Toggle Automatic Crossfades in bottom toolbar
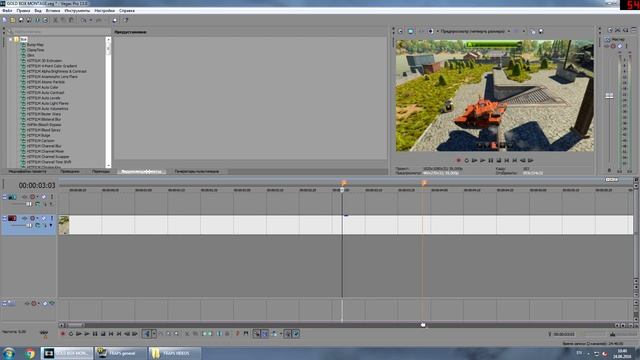640x360 pixels. (264, 334)
